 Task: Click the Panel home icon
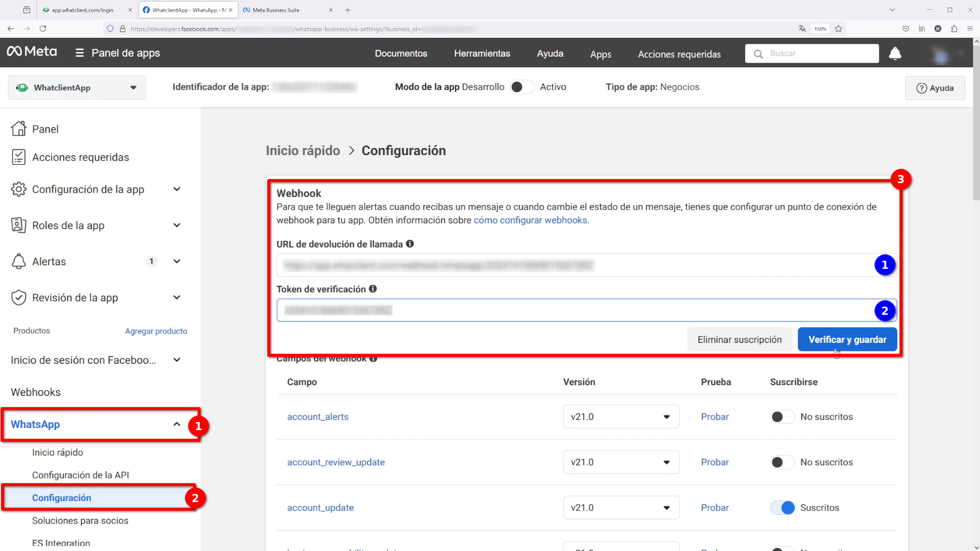click(x=19, y=129)
